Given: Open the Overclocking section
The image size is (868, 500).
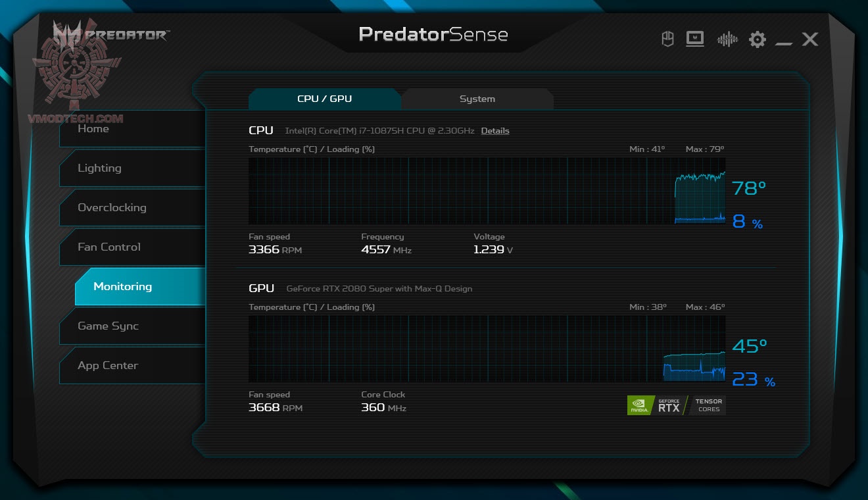Looking at the screenshot, I should (x=132, y=207).
